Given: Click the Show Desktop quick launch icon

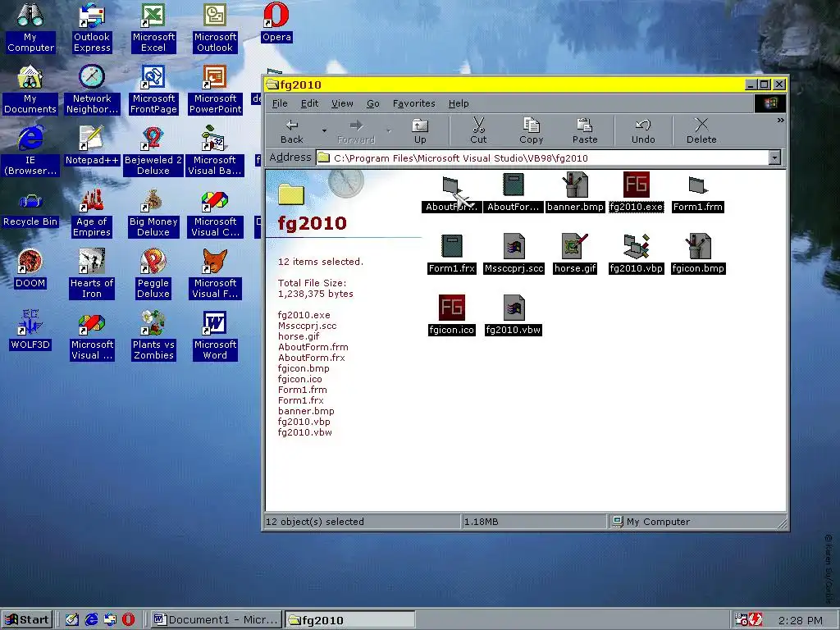Looking at the screenshot, I should pos(72,620).
